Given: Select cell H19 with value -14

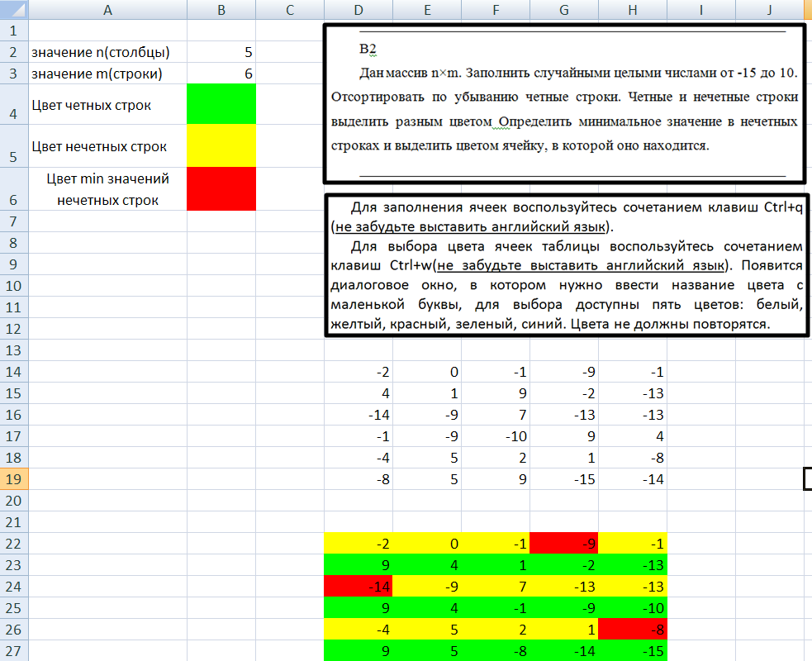Looking at the screenshot, I should (x=633, y=479).
